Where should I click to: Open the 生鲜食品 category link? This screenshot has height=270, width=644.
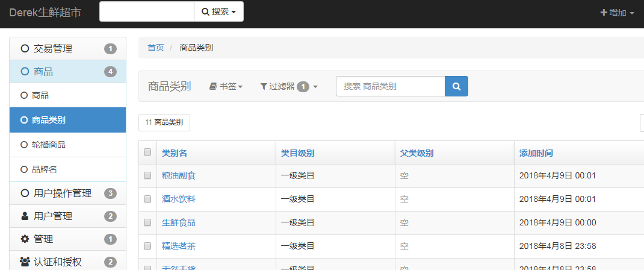coord(179,223)
